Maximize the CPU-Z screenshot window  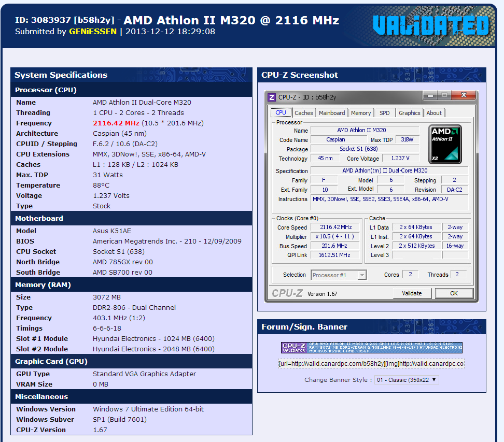coord(444,95)
